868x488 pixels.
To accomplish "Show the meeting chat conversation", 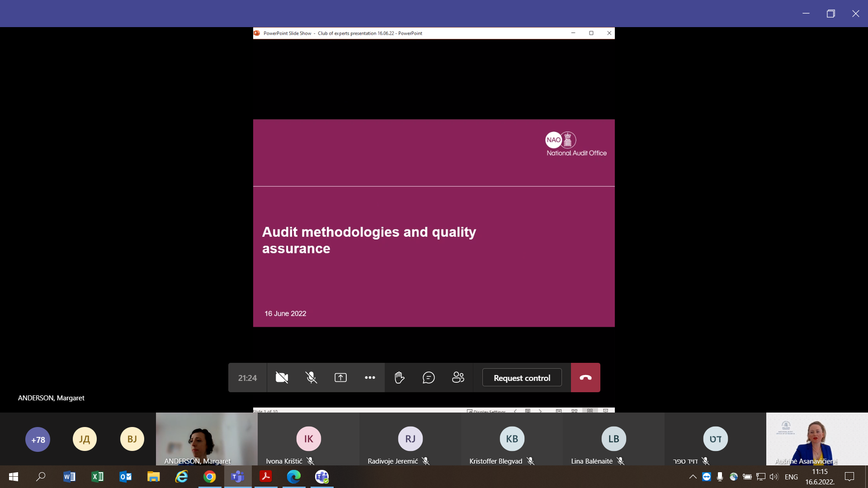I will [429, 377].
